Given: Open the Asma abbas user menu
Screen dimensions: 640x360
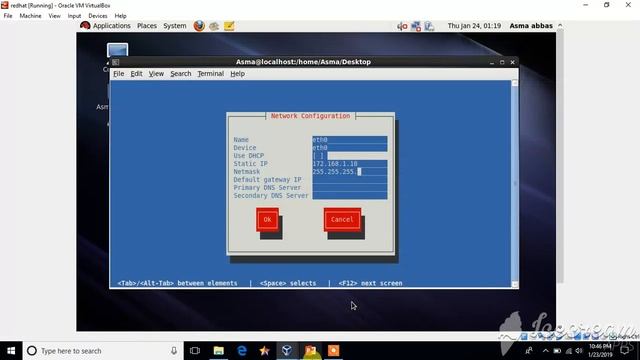Looking at the screenshot, I should tap(531, 26).
